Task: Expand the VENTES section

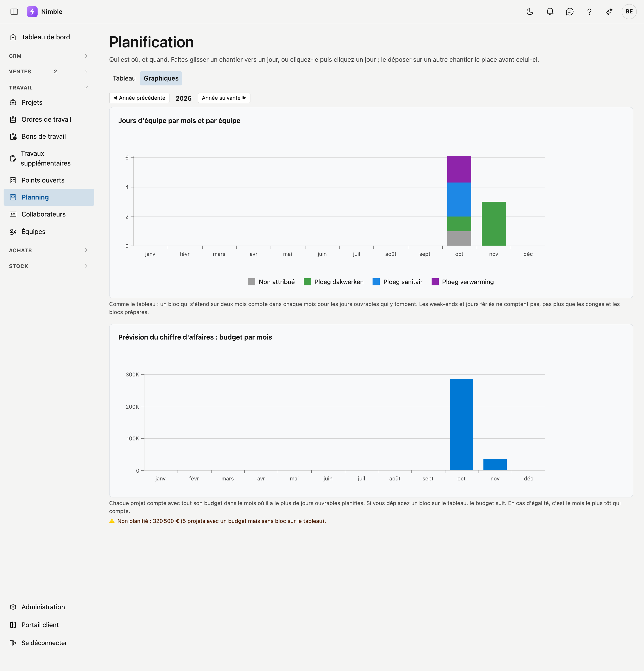Action: pos(49,72)
